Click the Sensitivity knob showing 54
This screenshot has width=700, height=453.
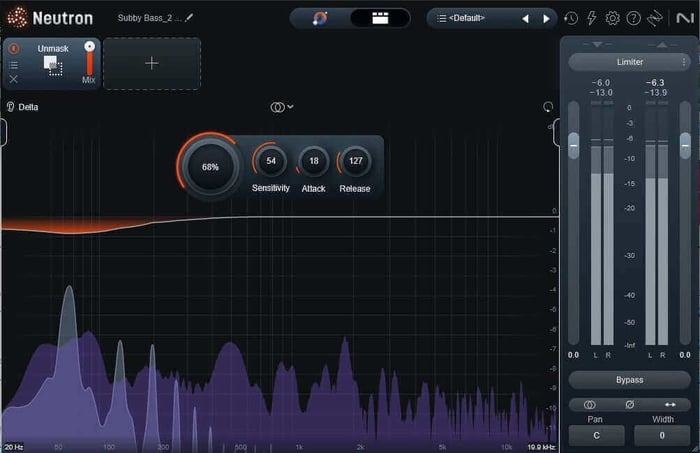271,161
